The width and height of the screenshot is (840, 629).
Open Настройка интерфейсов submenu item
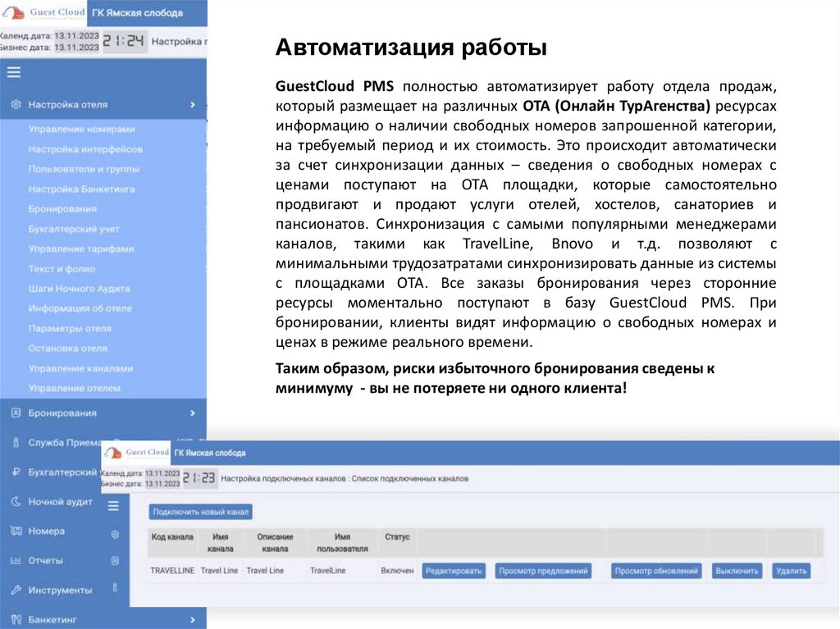85,149
